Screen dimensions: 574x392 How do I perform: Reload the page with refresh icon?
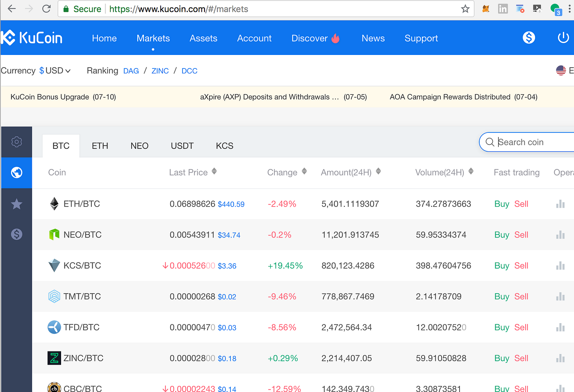coord(46,9)
